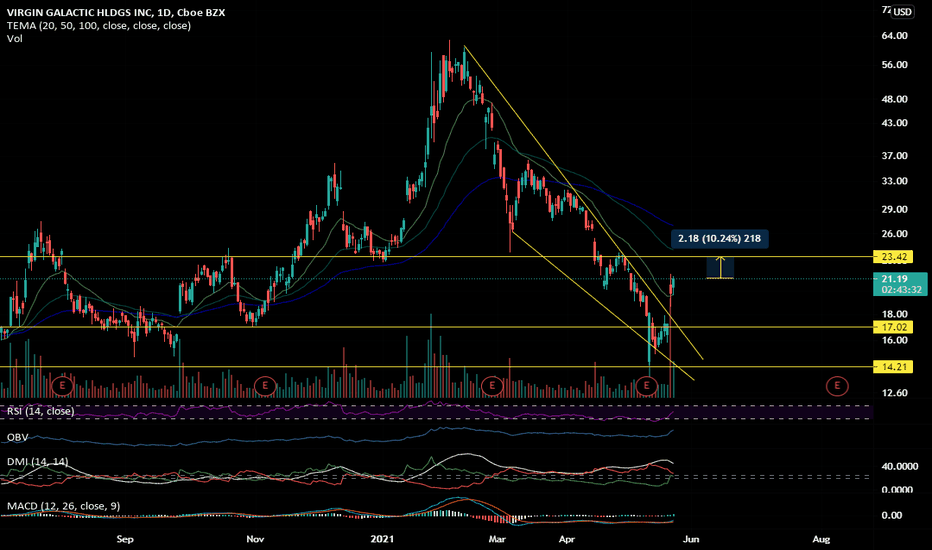The height and width of the screenshot is (550, 932).
Task: Select the OBV indicator label
Action: pyautogui.click(x=18, y=437)
